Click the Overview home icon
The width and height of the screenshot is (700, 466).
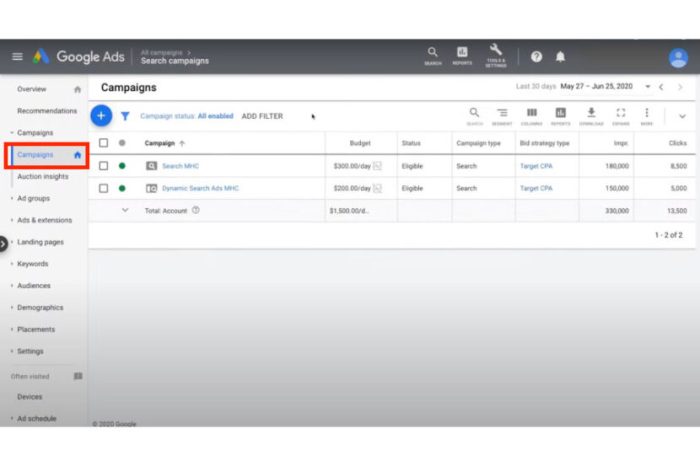(77, 89)
